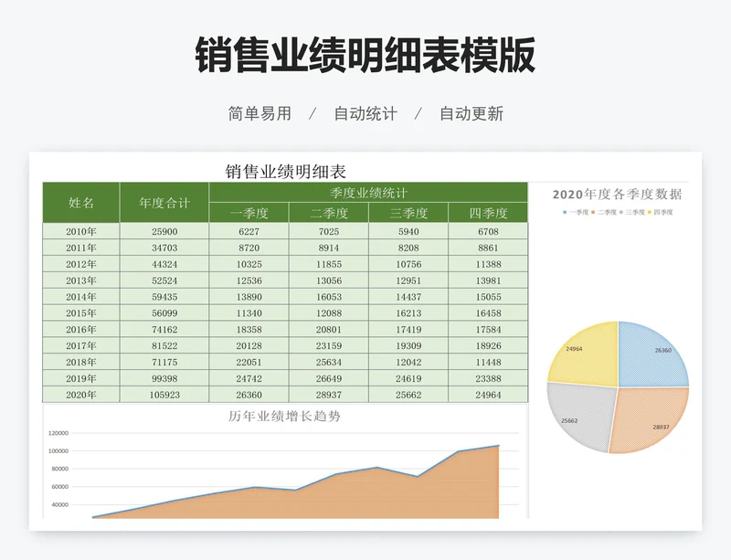Select annual total cell 81522
This screenshot has width=731, height=560.
(164, 345)
